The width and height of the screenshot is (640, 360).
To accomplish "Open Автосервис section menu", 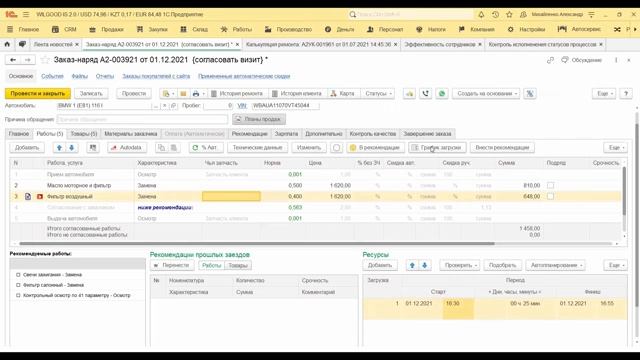I will point(579,29).
